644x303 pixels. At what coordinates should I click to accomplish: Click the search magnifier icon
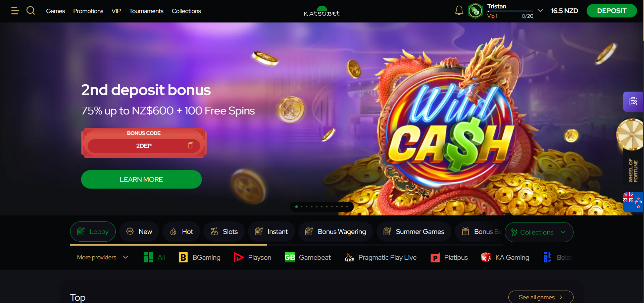point(31,11)
